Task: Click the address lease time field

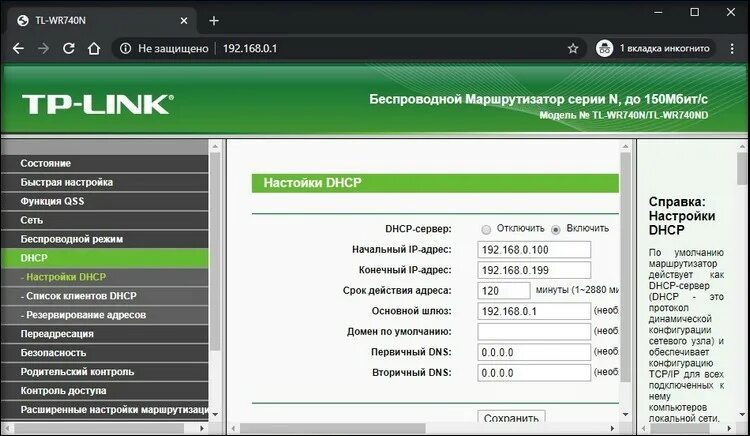Action: pos(504,291)
